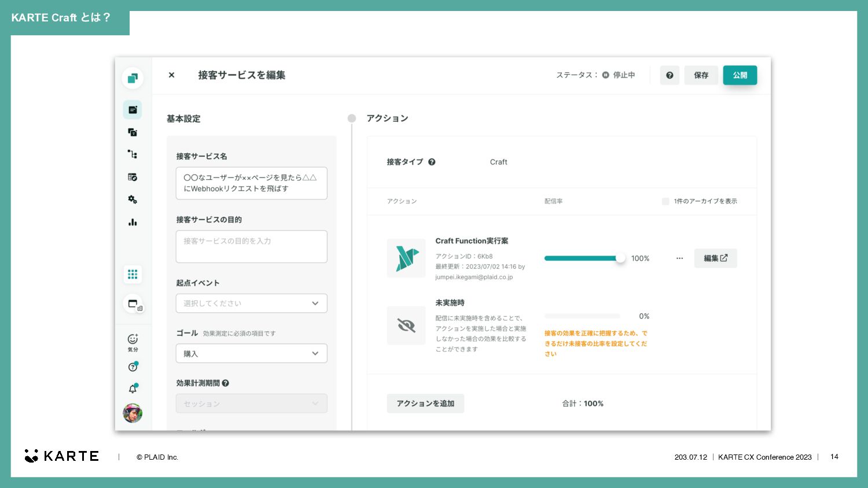Screen dimensions: 868x488
Task: Click the 効果計測期間 help icon
Action: (226, 383)
